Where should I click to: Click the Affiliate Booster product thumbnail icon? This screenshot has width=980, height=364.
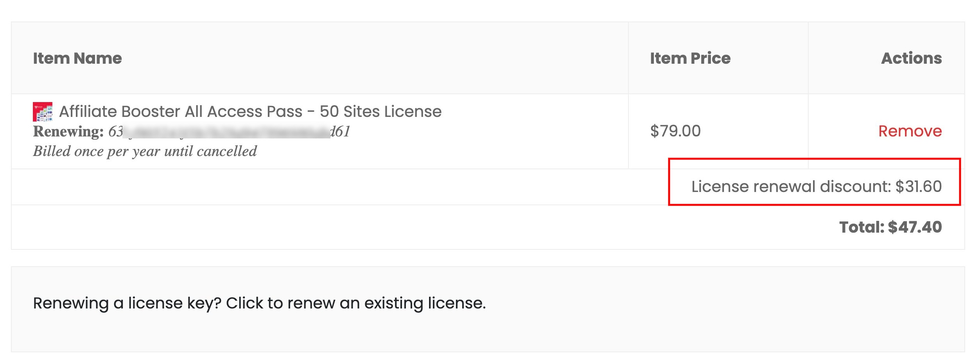tap(43, 112)
